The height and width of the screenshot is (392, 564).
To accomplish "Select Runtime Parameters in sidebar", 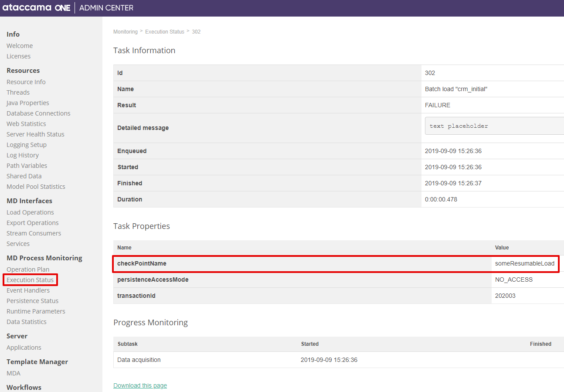I will (x=36, y=311).
